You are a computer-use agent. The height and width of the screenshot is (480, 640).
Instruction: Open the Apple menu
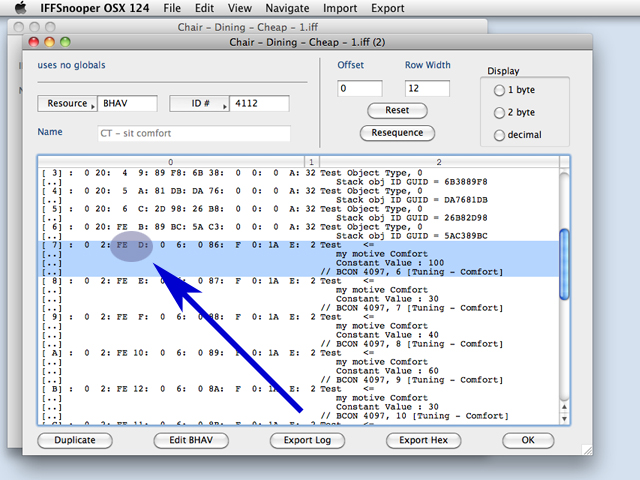18,8
